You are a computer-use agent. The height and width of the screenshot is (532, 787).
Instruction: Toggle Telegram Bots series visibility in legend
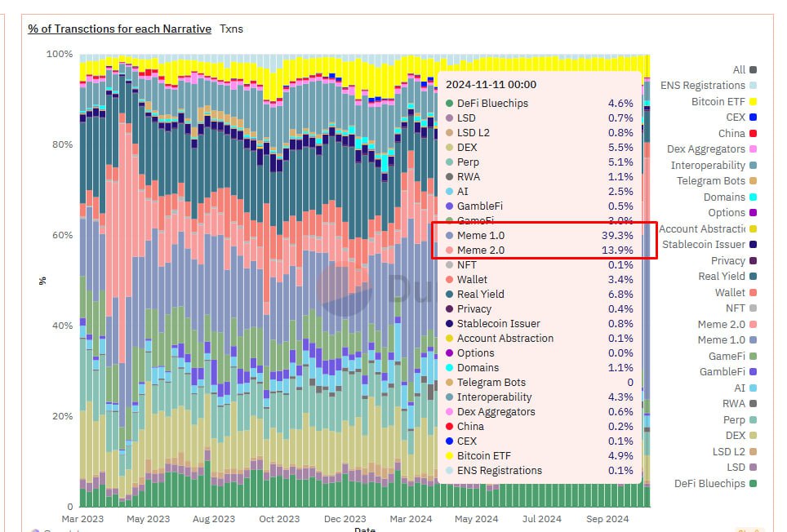click(x=710, y=181)
